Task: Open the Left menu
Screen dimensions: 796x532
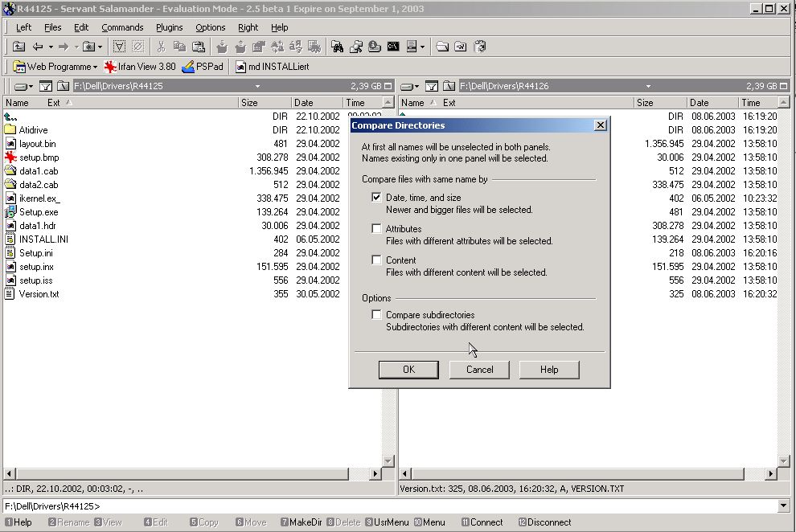Action: click(x=23, y=27)
